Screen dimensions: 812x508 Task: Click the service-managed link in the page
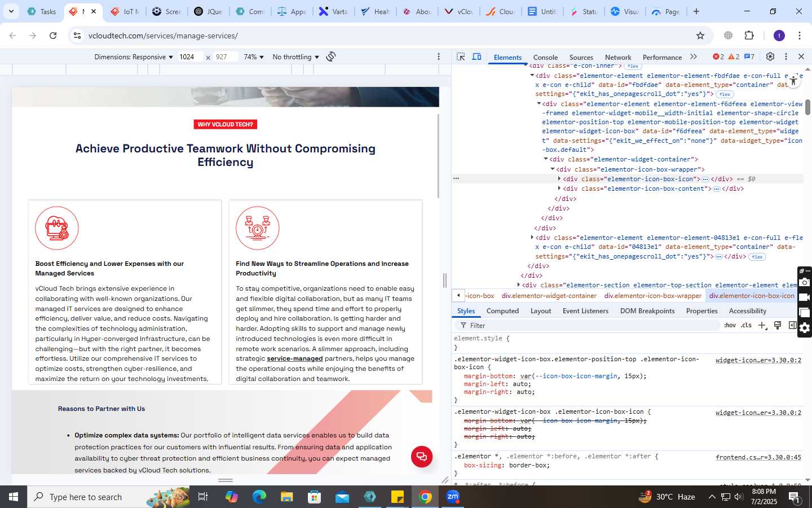coord(295,359)
